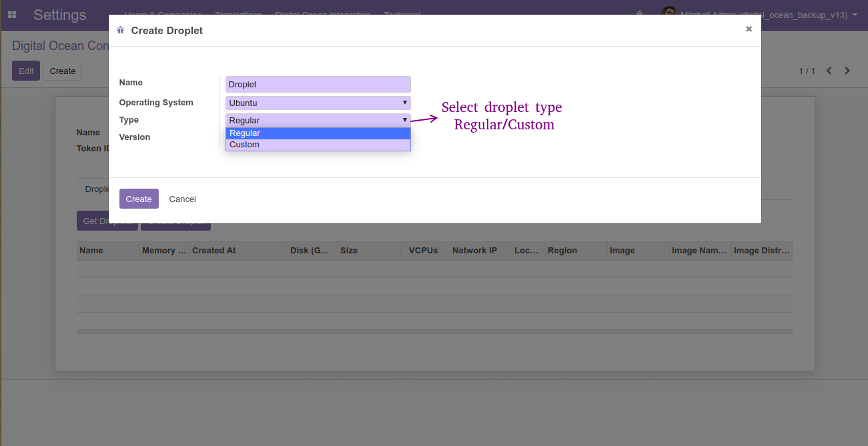This screenshot has width=868, height=446.
Task: Sort droplet table by Name column
Action: click(109, 251)
